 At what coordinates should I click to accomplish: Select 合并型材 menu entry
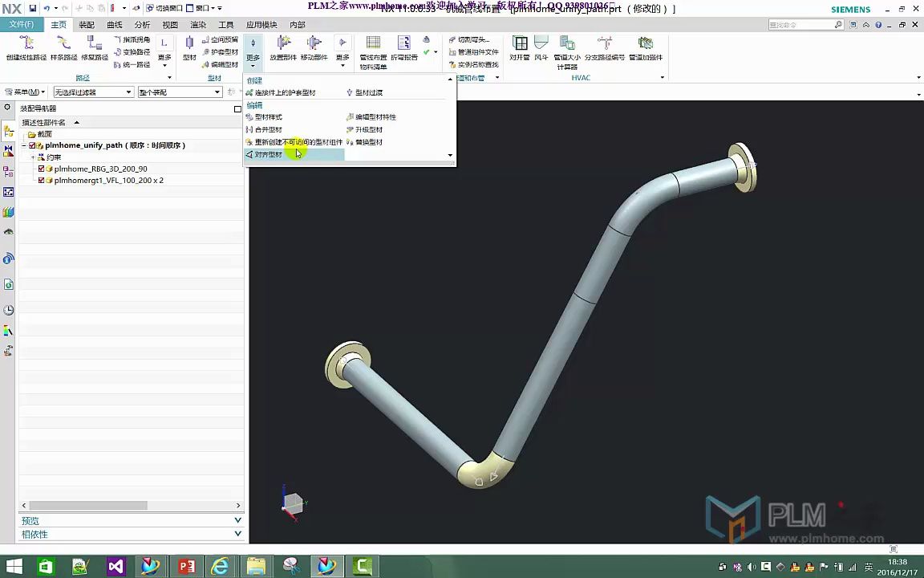264,130
